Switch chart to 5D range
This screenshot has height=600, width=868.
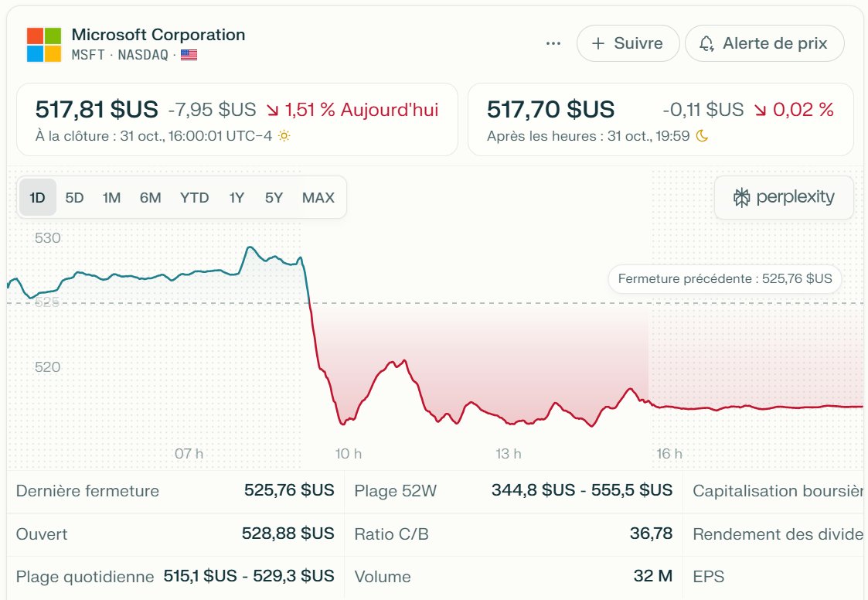click(x=74, y=198)
